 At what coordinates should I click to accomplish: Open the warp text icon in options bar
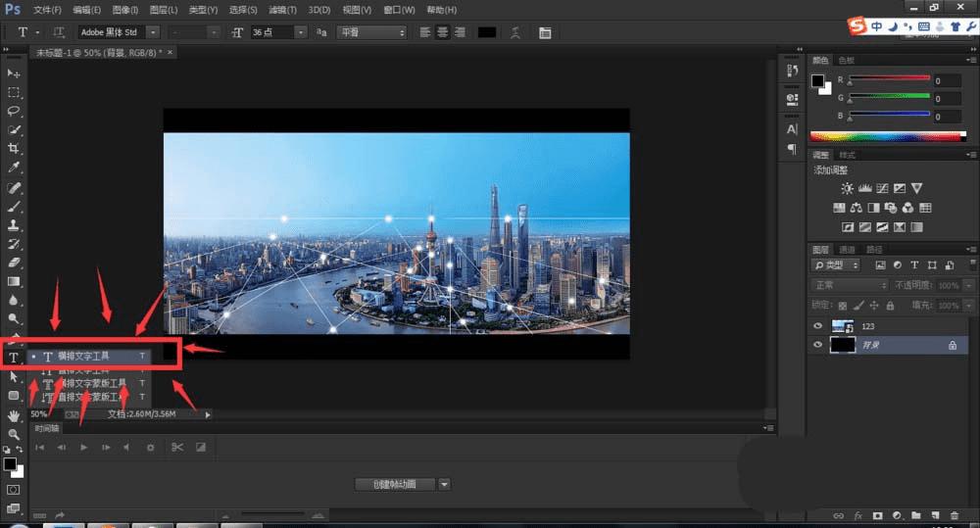coord(515,32)
